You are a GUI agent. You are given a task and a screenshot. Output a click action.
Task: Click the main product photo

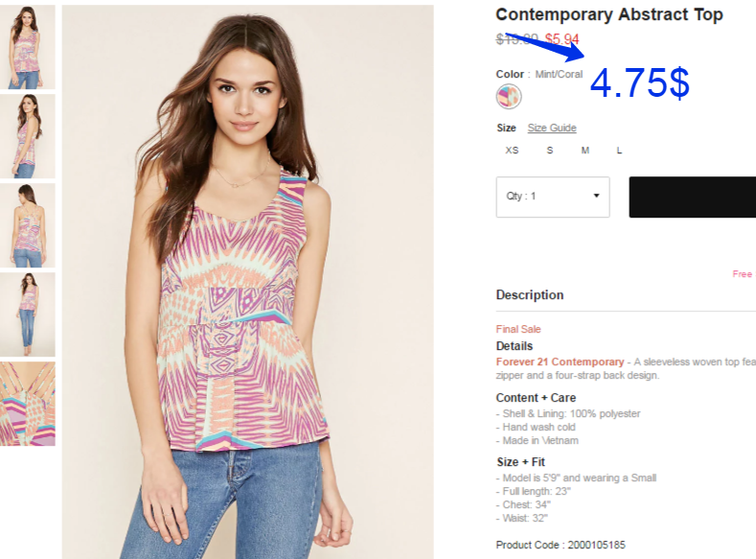[x=247, y=282]
